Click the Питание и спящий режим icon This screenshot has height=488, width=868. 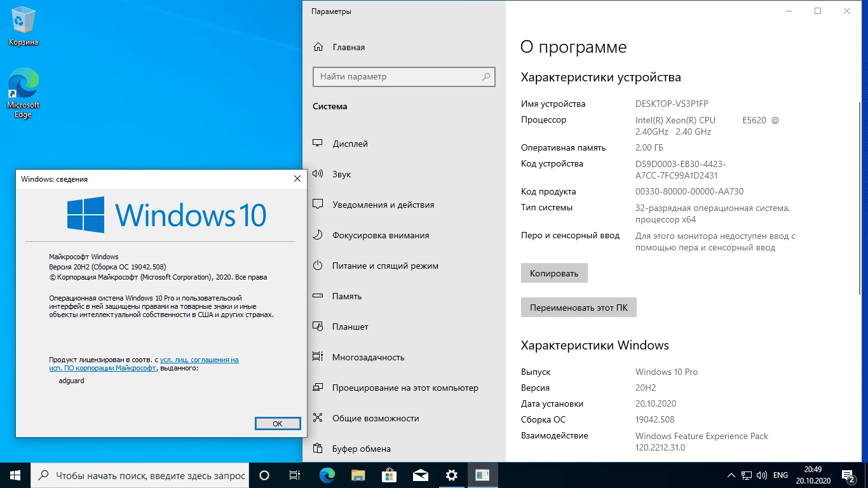click(318, 266)
